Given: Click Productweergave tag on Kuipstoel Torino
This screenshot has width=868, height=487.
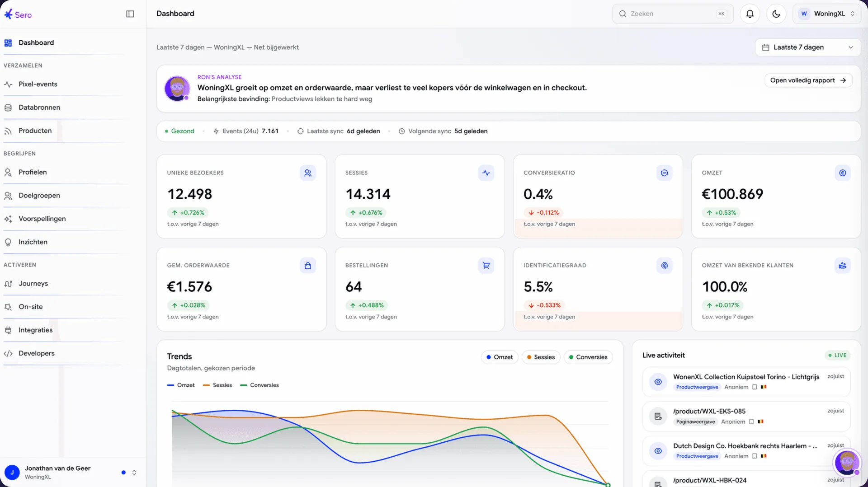Looking at the screenshot, I should tap(697, 387).
